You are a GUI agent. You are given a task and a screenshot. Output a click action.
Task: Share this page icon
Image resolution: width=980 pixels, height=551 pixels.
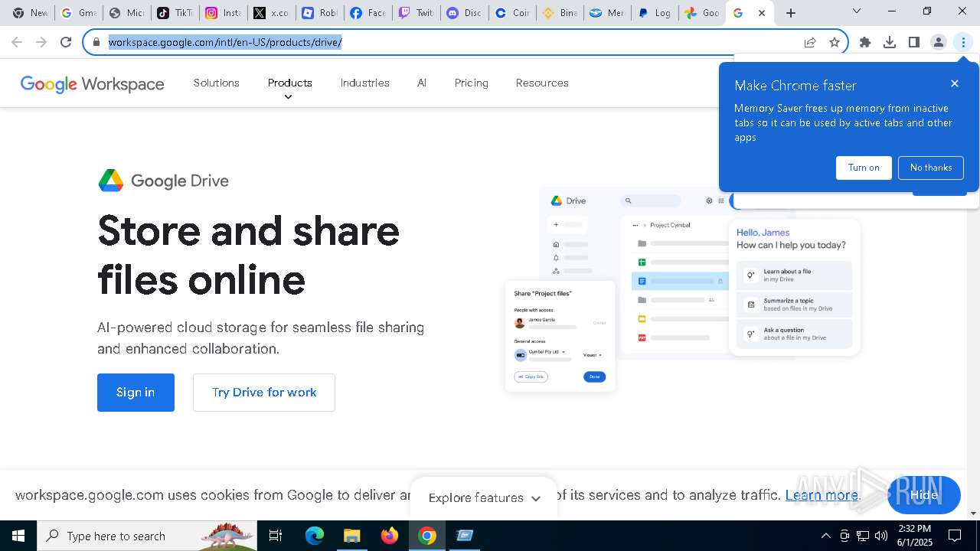(810, 42)
